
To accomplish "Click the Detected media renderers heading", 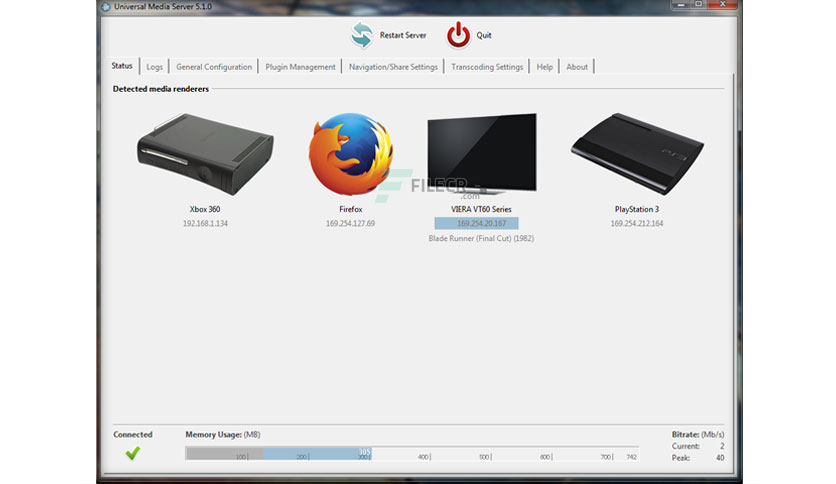I will click(160, 89).
